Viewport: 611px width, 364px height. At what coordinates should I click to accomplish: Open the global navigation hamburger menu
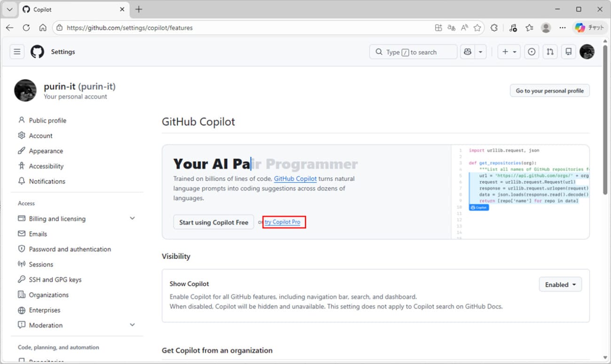[x=17, y=52]
